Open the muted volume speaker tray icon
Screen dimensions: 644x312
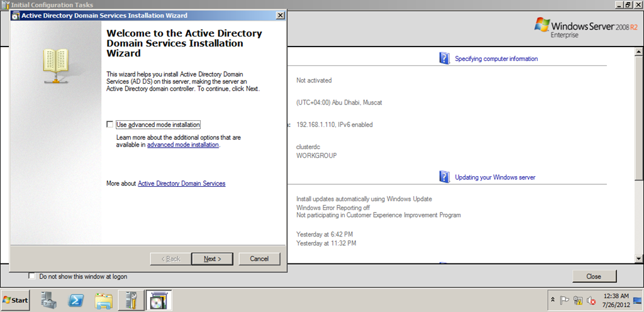point(591,301)
